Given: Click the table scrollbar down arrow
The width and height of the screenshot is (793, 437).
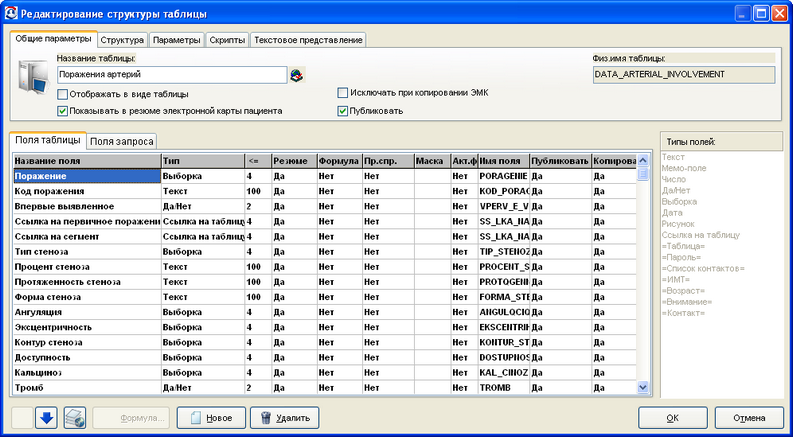Looking at the screenshot, I should tap(643, 387).
